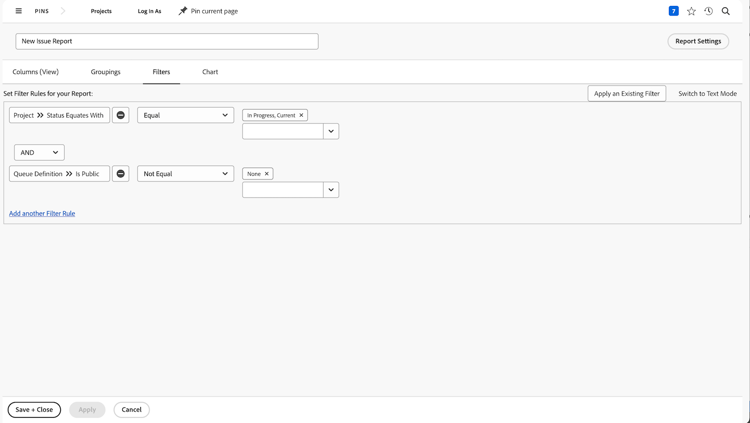750x423 pixels.
Task: Remove the In Progress, Current value tag
Action: click(301, 115)
